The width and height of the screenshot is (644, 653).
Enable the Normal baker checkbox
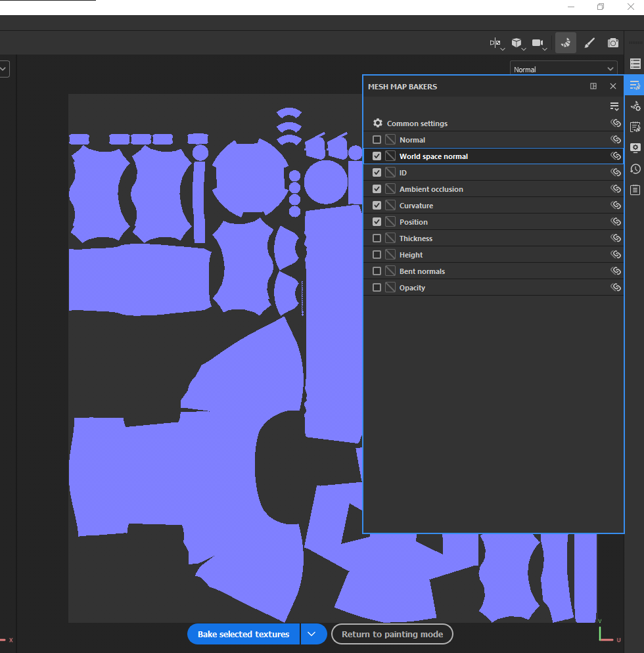coord(377,140)
